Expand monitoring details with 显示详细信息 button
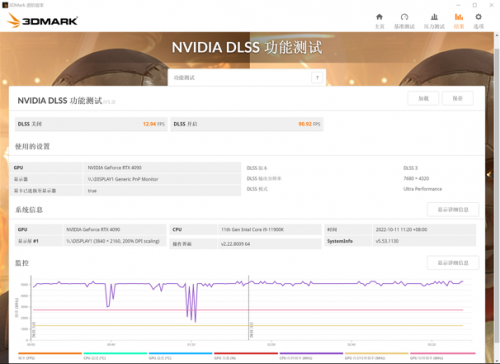This screenshot has width=500, height=364. click(453, 263)
